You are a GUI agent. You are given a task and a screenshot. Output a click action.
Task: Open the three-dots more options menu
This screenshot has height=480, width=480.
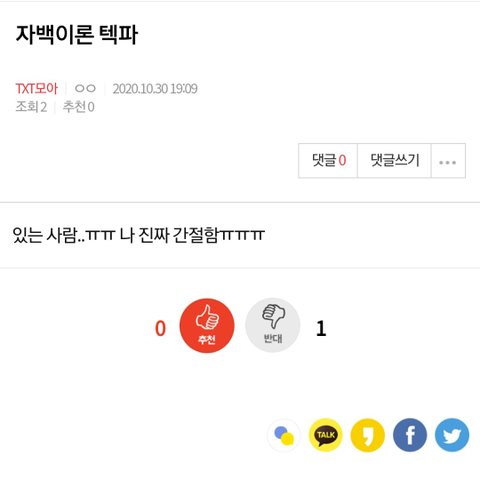click(x=448, y=161)
